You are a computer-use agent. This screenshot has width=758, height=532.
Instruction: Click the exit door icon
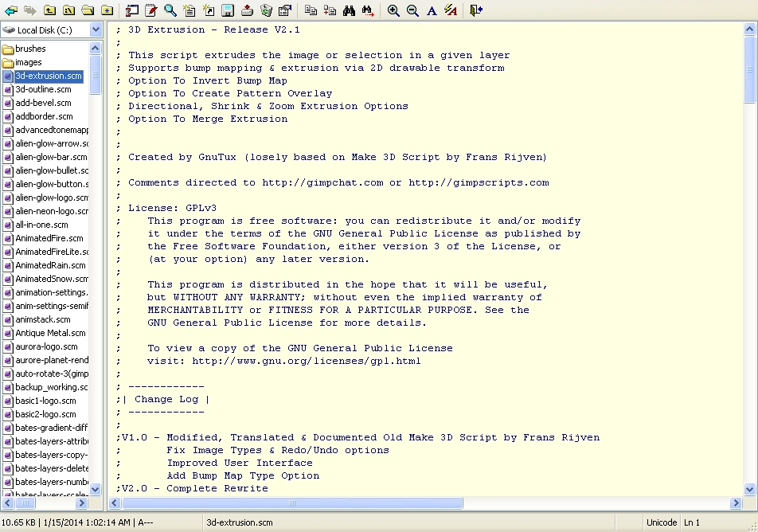(x=476, y=10)
